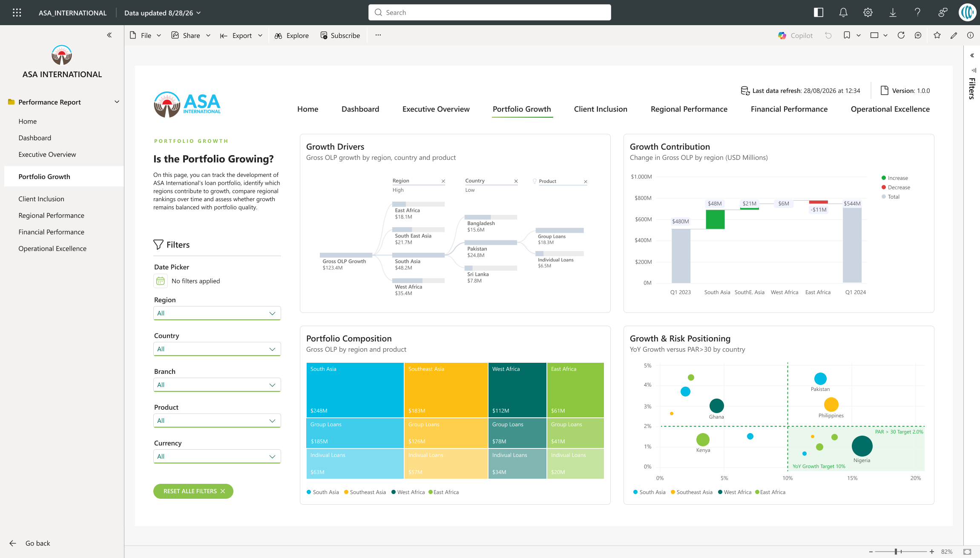Click the Nigeria bubble in scatter chart
The width and height of the screenshot is (980, 558).
coord(862,446)
